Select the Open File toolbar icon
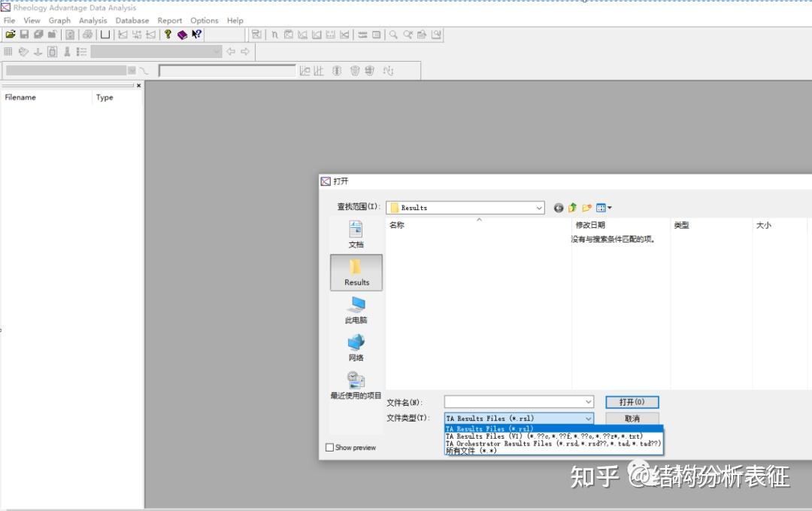 click(x=10, y=34)
